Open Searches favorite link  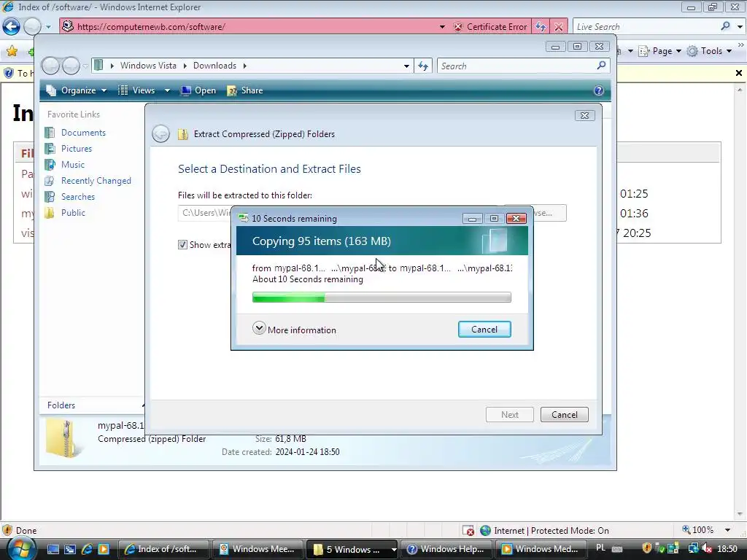[77, 197]
